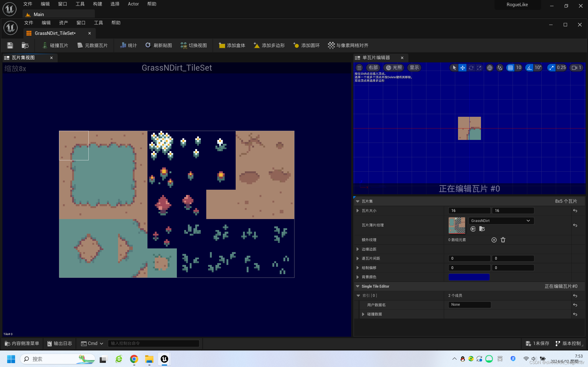588x367 pixels.
Task: Click the 背景颜色 blue color swatch
Action: (469, 277)
